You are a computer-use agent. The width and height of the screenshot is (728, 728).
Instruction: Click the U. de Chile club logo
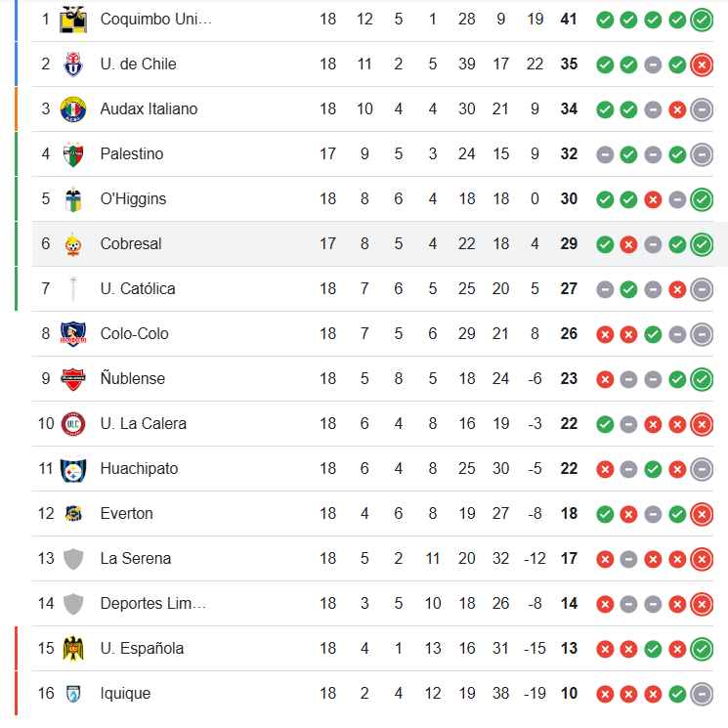[73, 64]
